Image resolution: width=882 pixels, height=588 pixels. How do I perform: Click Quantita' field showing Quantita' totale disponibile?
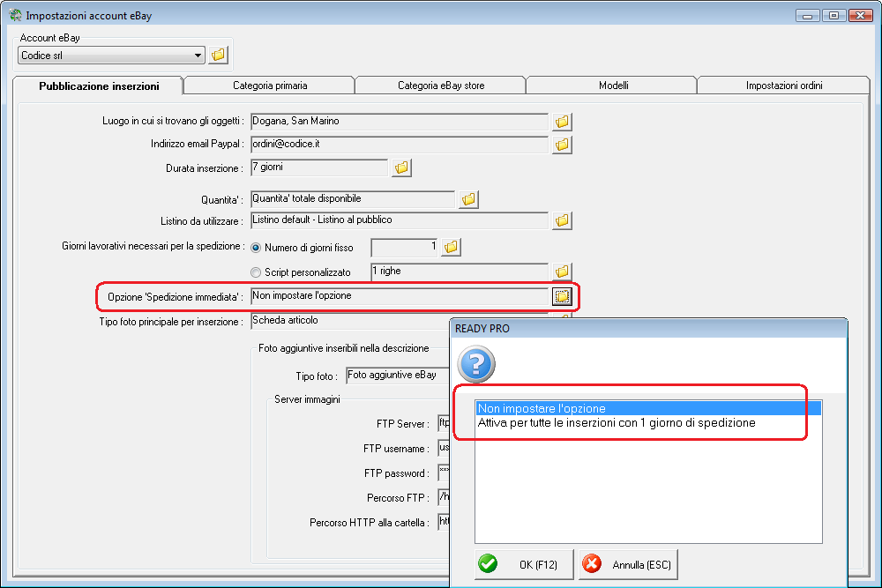[x=353, y=199]
